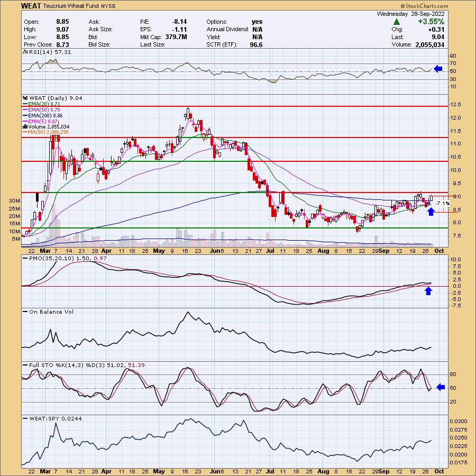Click the Mkt Cap value 379.7M

[x=176, y=37]
